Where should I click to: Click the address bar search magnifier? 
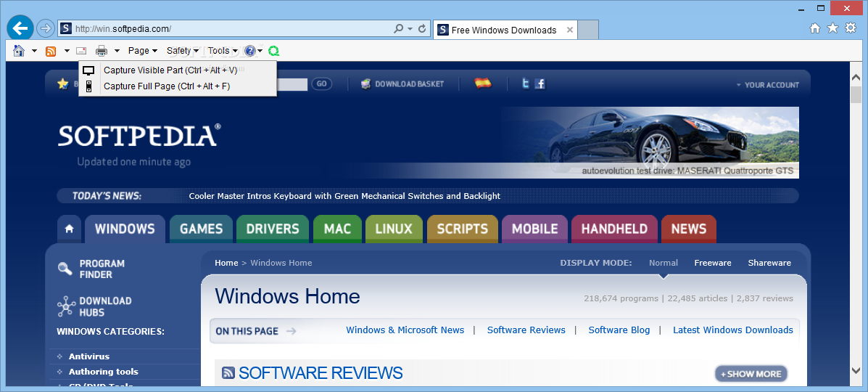pos(399,28)
